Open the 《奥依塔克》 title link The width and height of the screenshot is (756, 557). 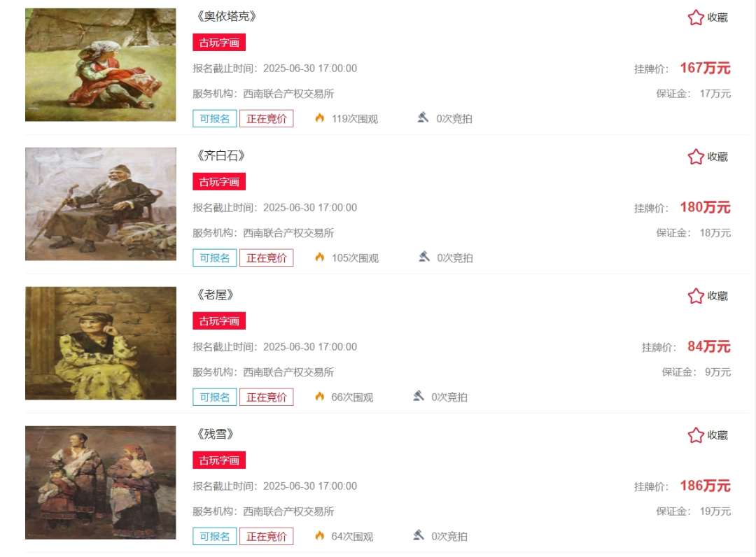coord(226,16)
